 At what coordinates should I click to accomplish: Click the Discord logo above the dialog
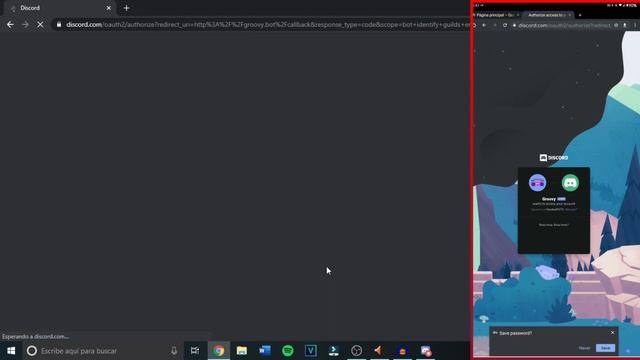point(554,158)
